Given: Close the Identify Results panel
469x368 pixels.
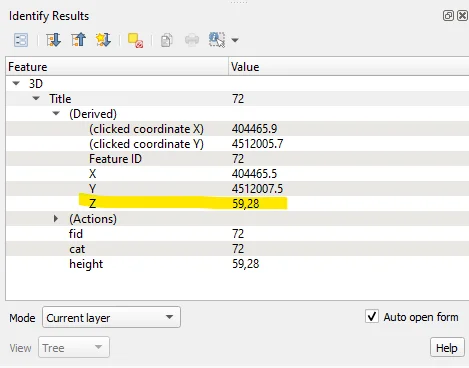Looking at the screenshot, I should coord(462,16).
